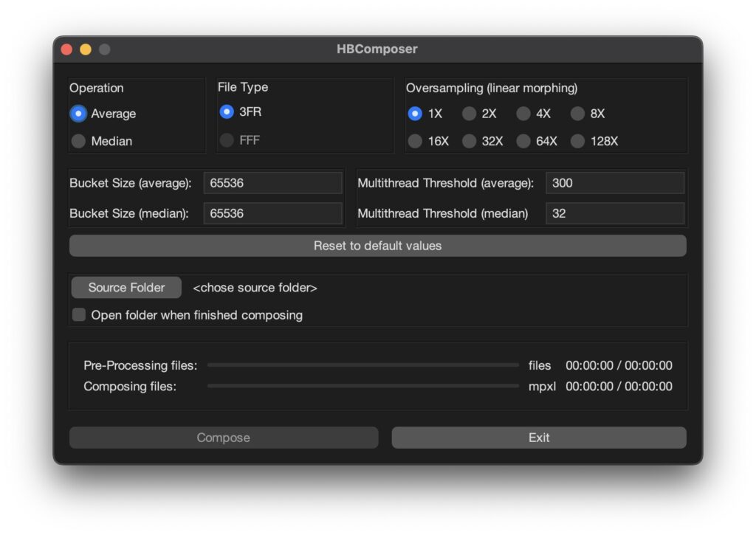Click Reset to default values button
The height and width of the screenshot is (535, 756).
point(377,246)
